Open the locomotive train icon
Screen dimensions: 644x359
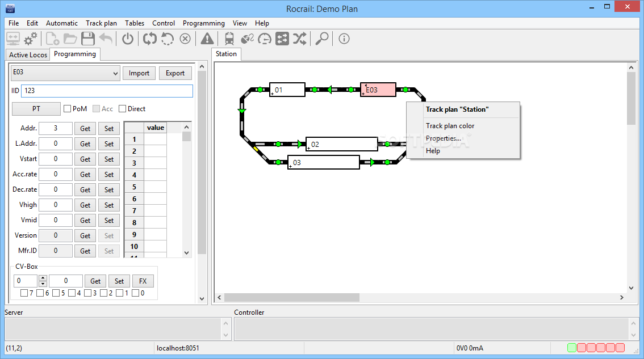(229, 39)
